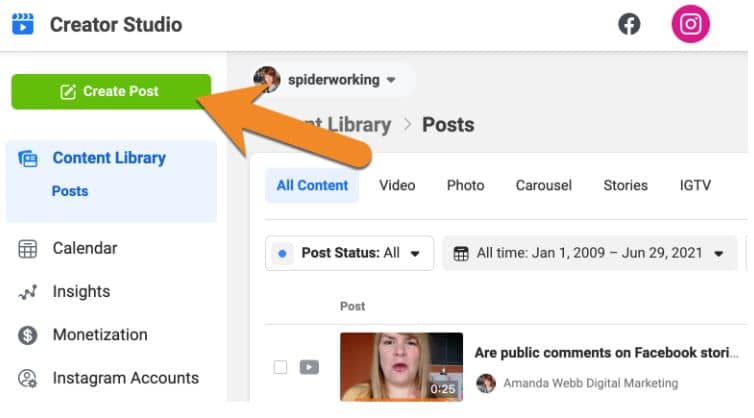Click the video type icon beside the checkbox
This screenshot has height=418, width=754.
point(309,367)
